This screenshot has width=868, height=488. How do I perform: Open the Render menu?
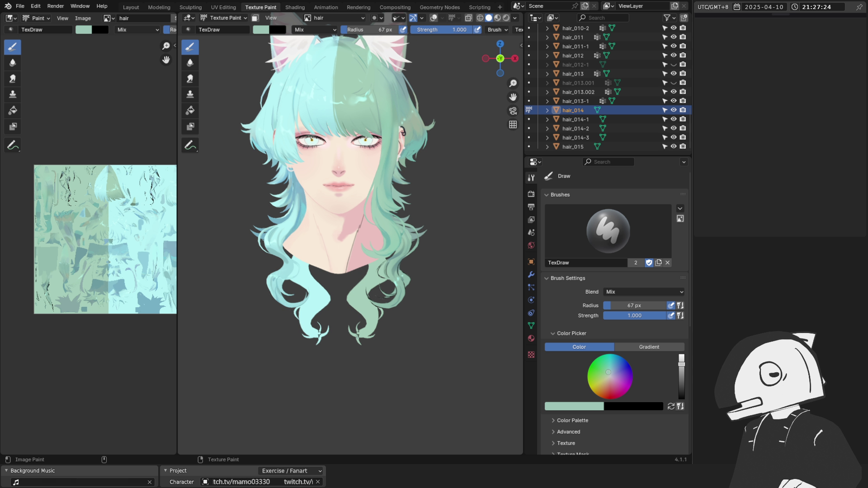[56, 6]
